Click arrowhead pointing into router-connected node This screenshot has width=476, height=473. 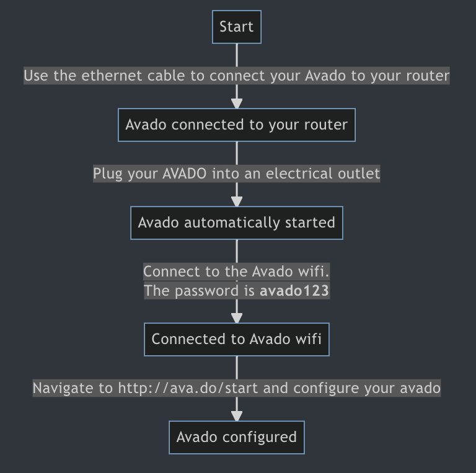[237, 104]
